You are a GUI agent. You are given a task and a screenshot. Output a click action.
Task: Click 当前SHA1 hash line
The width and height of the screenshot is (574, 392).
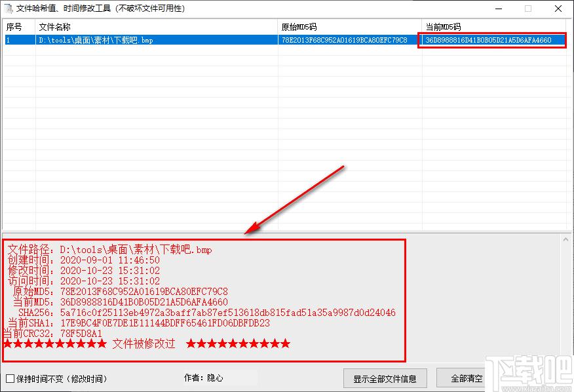(139, 323)
